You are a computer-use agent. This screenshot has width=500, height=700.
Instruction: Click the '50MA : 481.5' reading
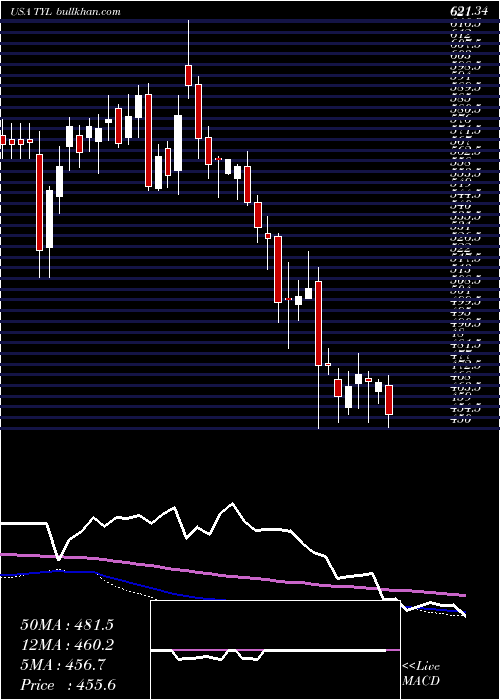[x=67, y=625]
